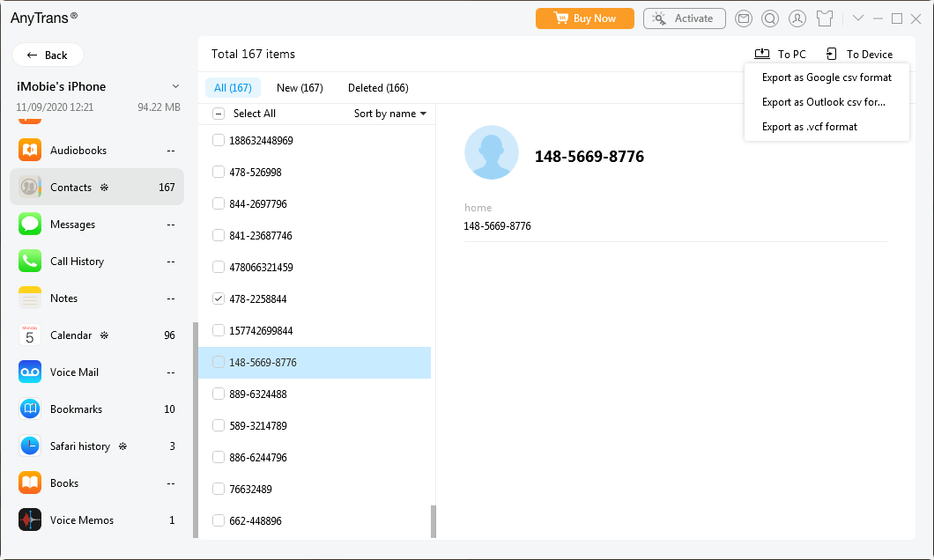Switch to the New (167) tab

pos(300,87)
